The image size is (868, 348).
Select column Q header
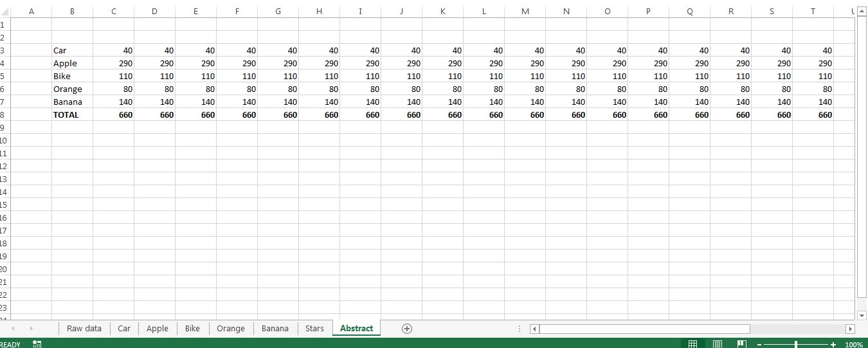point(689,11)
